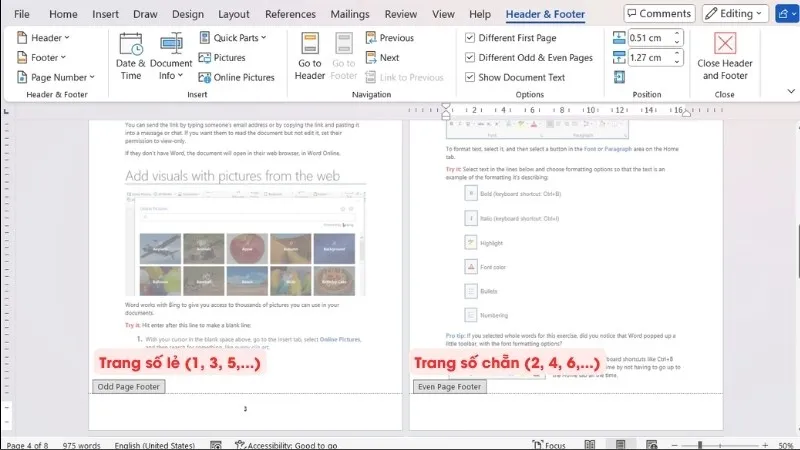Click Close Header and Footer
The image size is (800, 450).
click(x=724, y=55)
